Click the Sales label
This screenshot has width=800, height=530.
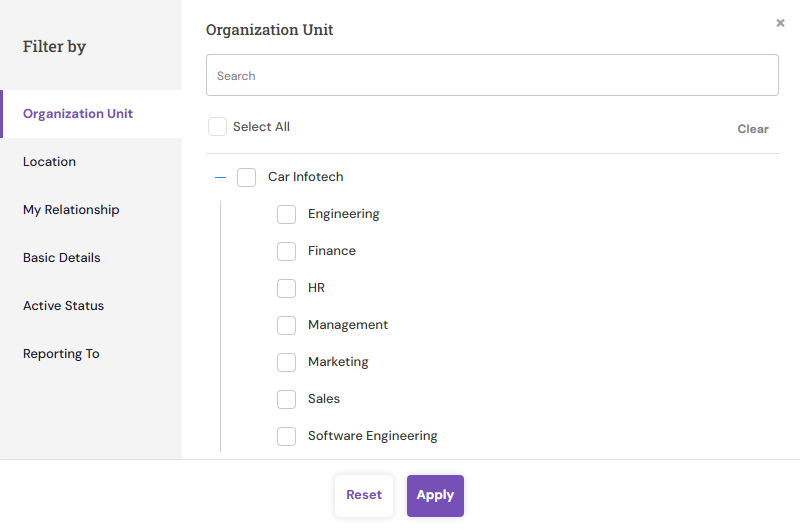pyautogui.click(x=324, y=398)
